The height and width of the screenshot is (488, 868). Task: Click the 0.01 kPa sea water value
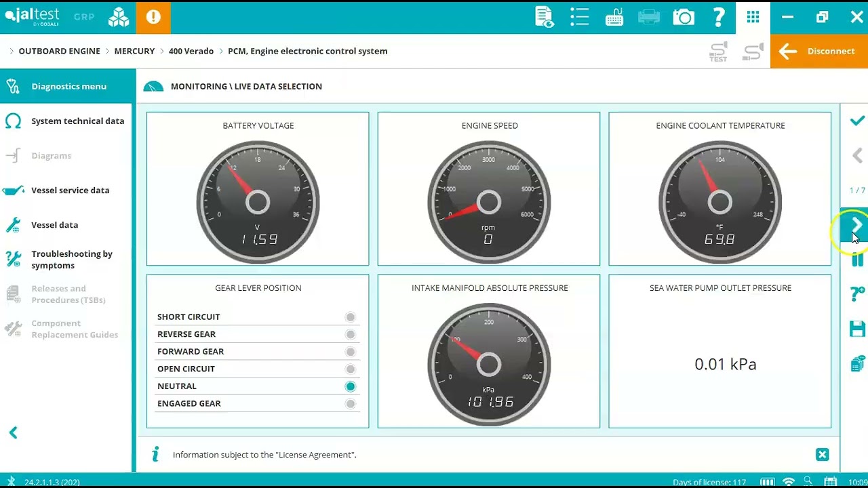pos(725,364)
